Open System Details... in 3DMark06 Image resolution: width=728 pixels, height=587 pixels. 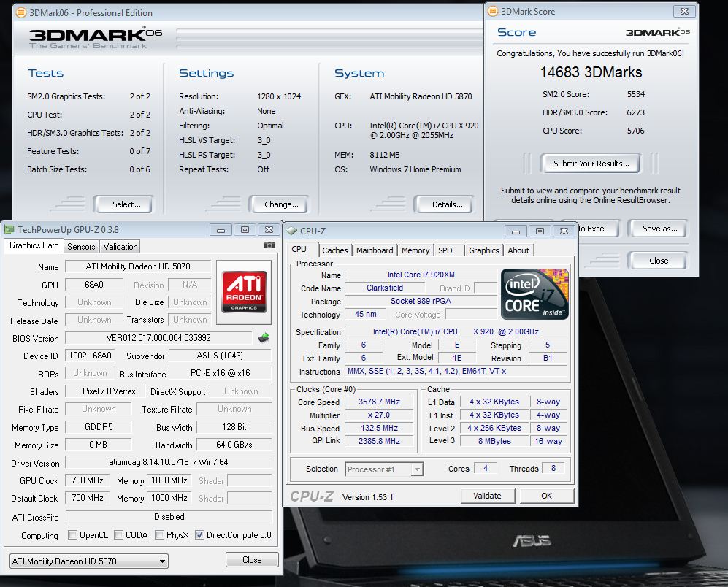(443, 204)
